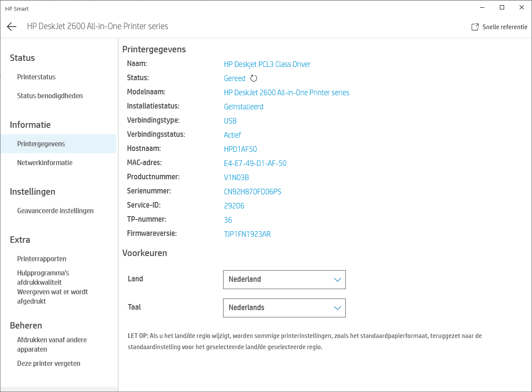Viewport: 532px width, 392px height.
Task: Click the Extra sidebar heading
Action: click(x=20, y=240)
